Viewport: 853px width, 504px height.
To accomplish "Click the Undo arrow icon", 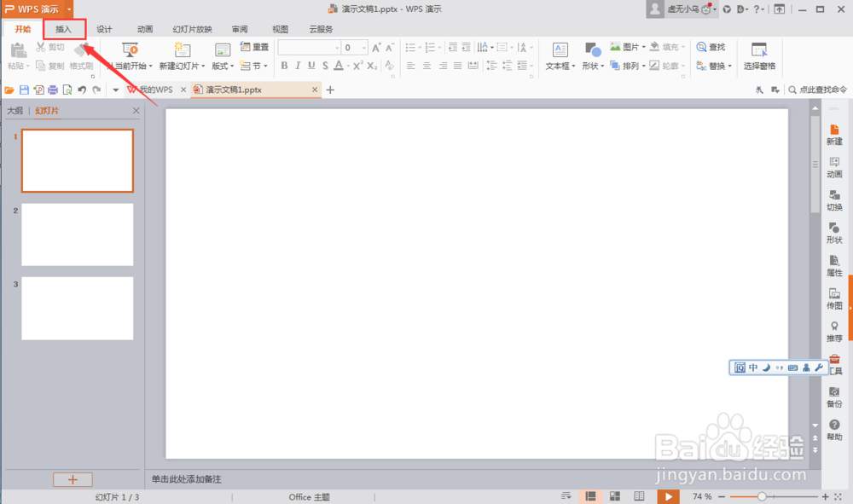I will pos(82,90).
